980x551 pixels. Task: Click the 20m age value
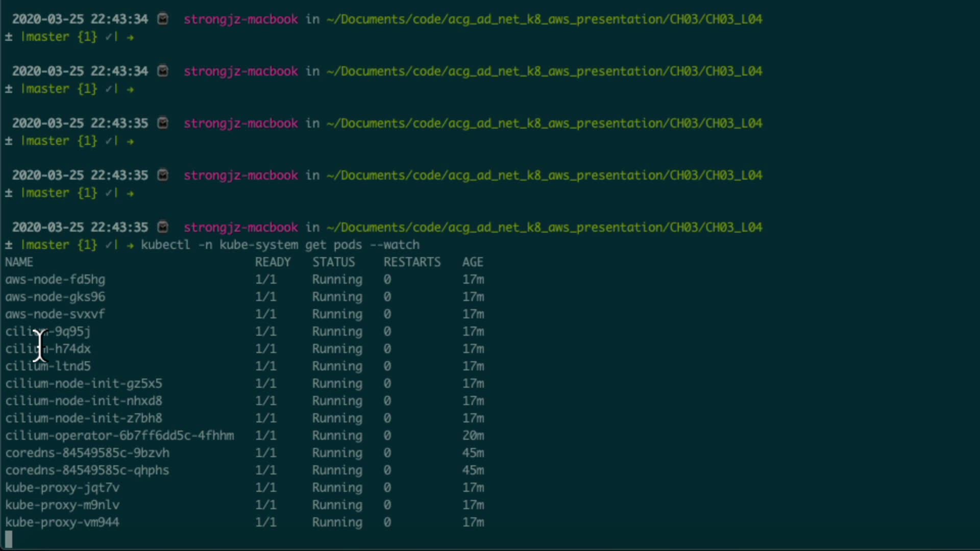point(473,436)
